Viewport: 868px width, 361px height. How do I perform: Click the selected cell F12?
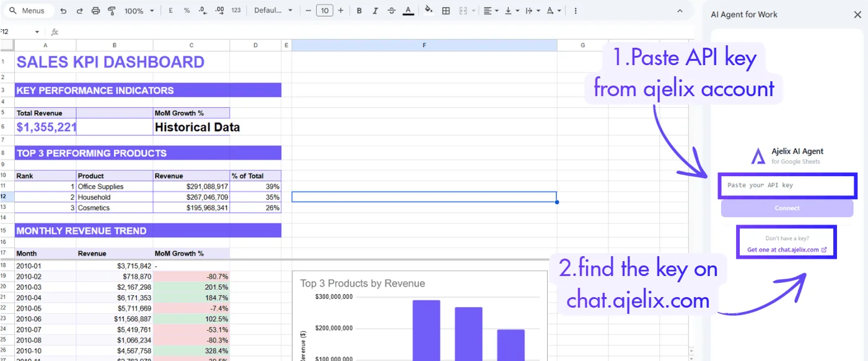coord(424,197)
